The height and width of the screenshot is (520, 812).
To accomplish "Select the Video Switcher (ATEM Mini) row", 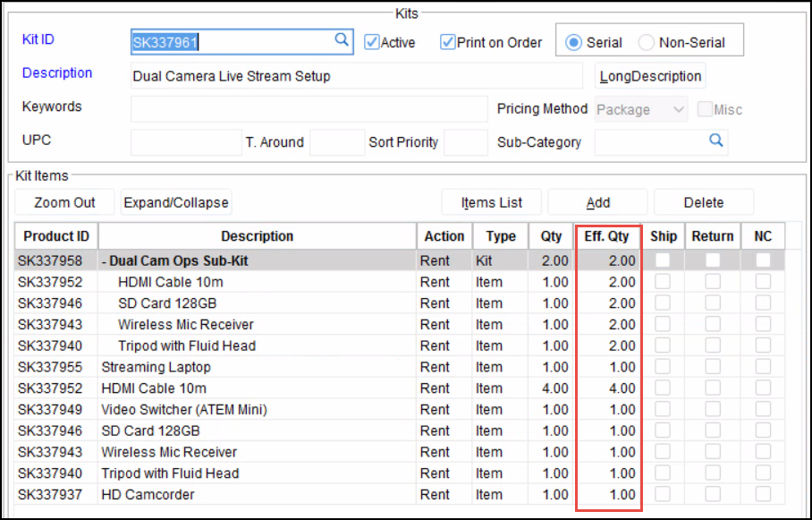I will pos(183,410).
